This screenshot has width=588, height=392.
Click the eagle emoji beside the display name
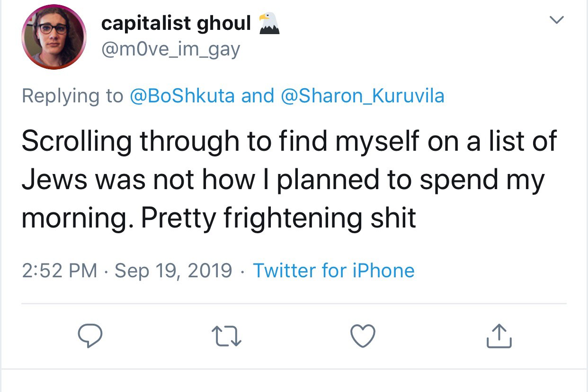[x=269, y=24]
